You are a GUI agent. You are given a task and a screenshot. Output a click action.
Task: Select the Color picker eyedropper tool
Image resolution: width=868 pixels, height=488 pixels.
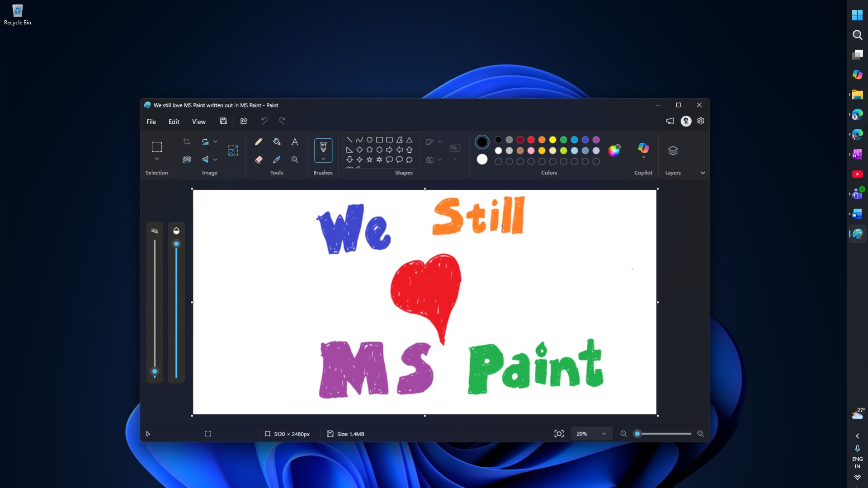coord(277,160)
